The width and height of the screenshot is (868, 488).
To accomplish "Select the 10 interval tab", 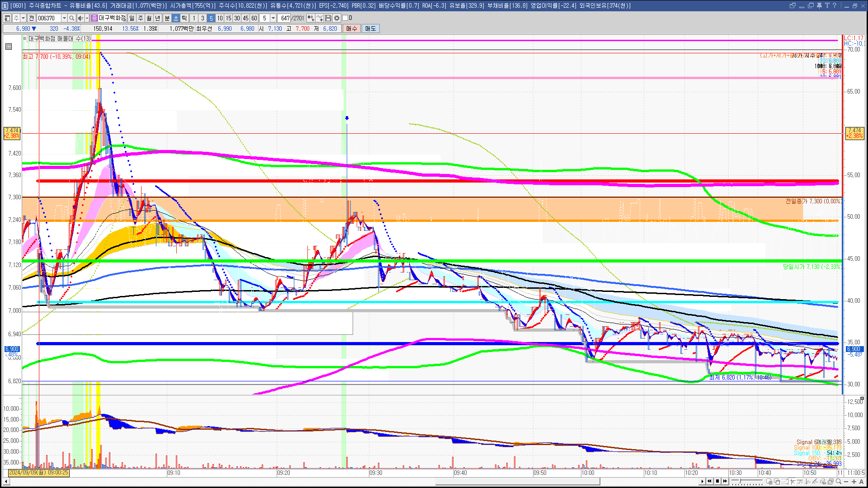I will [220, 18].
